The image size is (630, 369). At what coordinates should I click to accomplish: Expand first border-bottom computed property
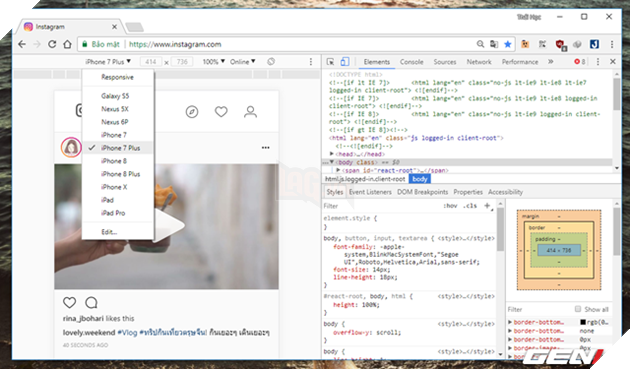510,322
